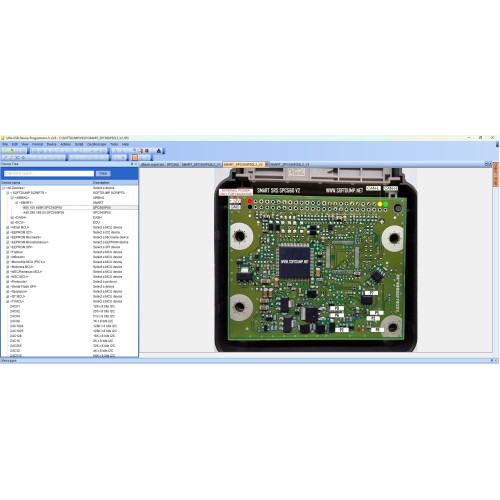
Task: Open the Device menu
Action: (51, 144)
